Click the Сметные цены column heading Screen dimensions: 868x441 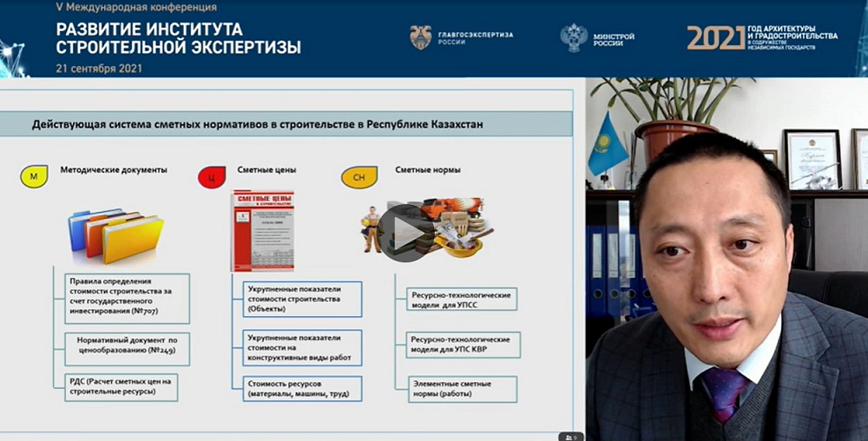pyautogui.click(x=266, y=170)
